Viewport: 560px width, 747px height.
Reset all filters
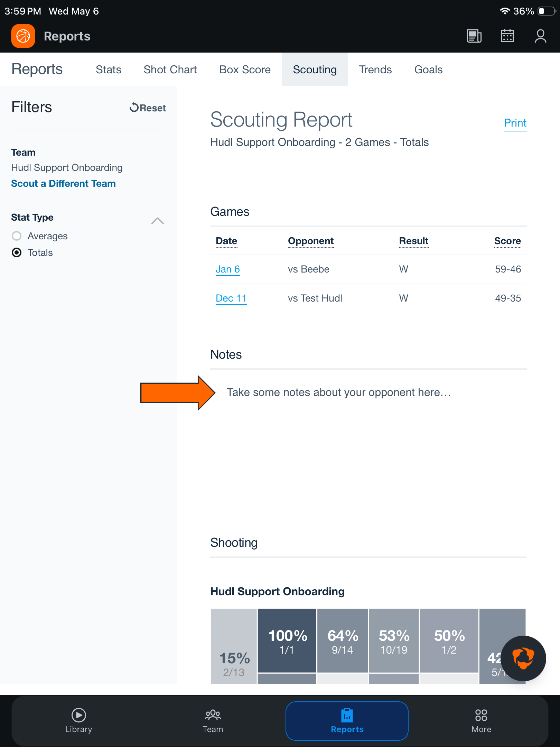coord(148,108)
